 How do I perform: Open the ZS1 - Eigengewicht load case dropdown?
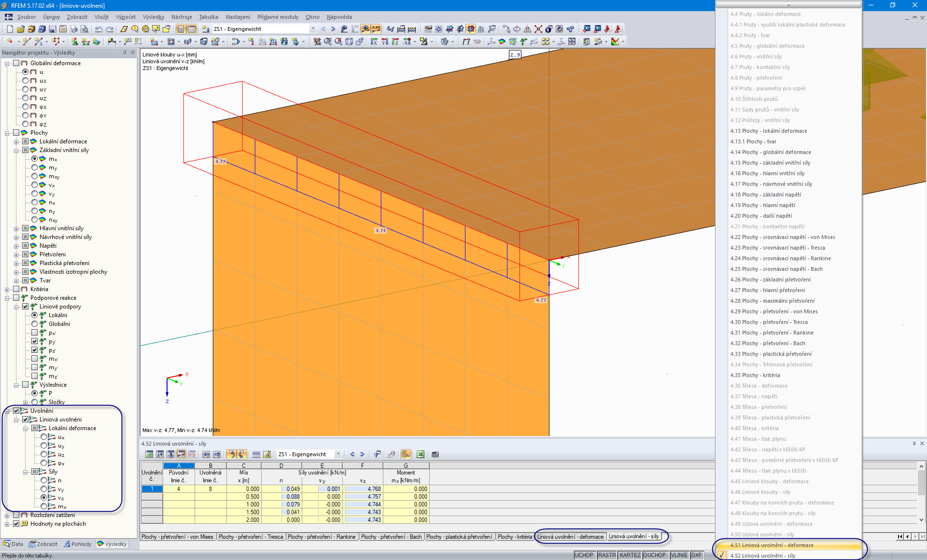pos(313,29)
